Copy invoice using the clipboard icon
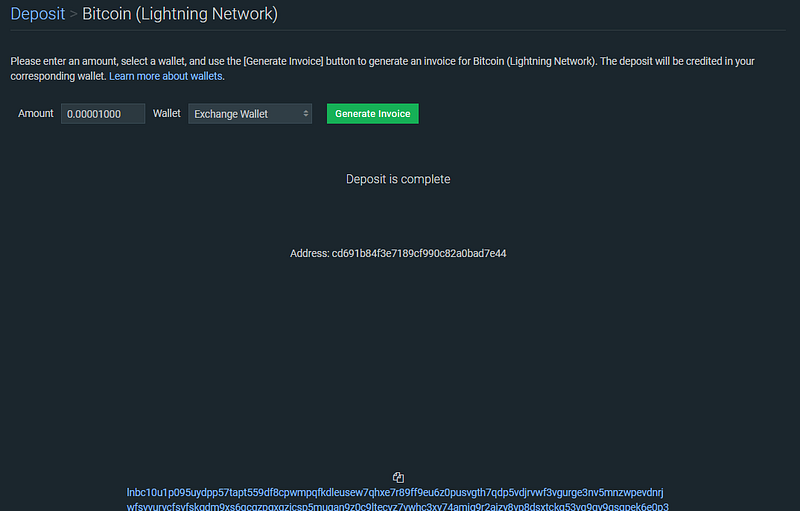 tap(398, 477)
